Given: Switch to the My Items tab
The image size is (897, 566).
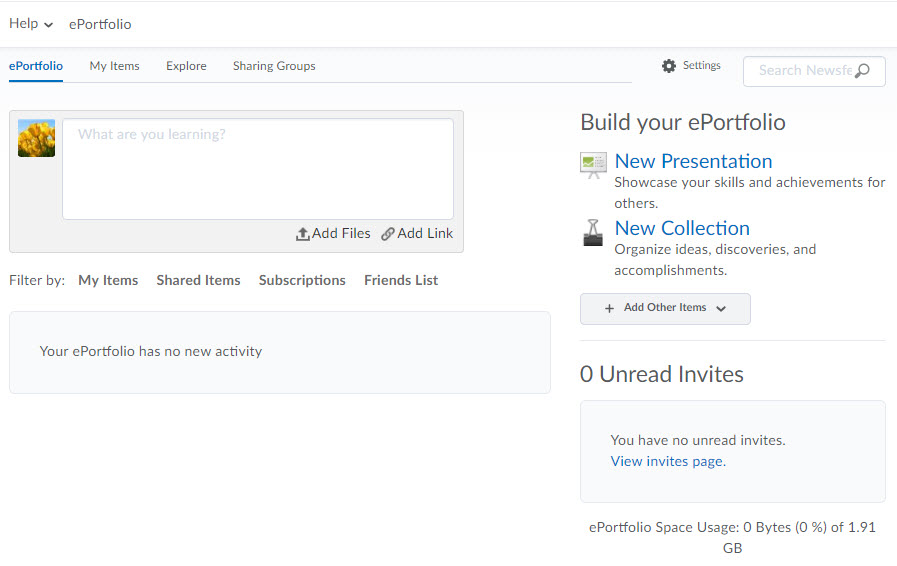Looking at the screenshot, I should coord(114,66).
